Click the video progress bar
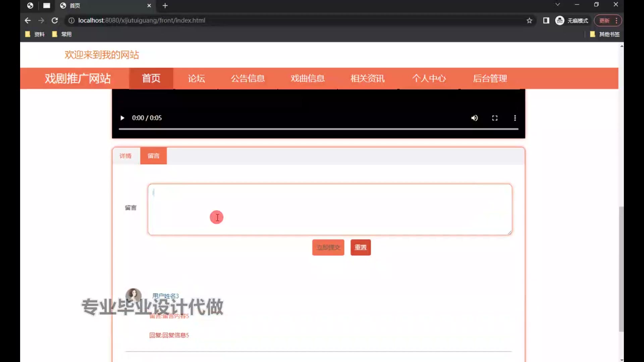This screenshot has width=644, height=362. pyautogui.click(x=318, y=129)
